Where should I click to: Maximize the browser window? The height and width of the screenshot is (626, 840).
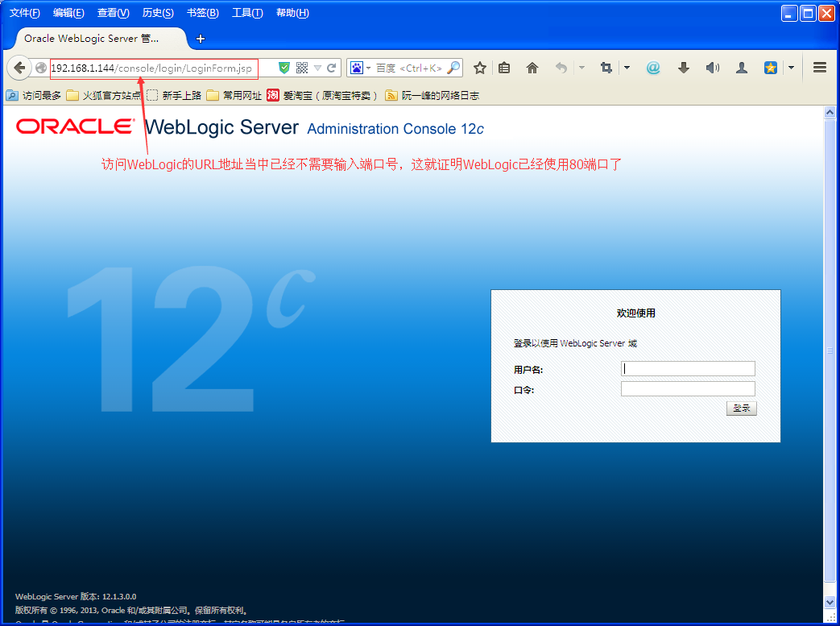coord(808,14)
